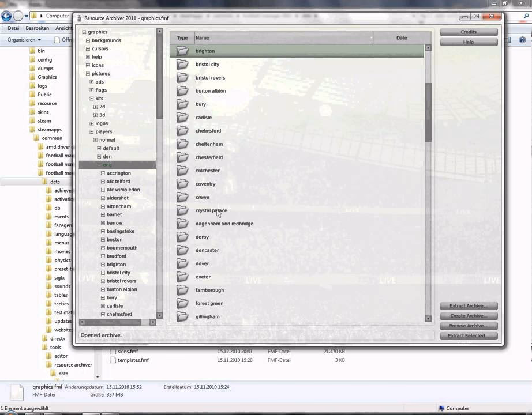Open the Bearbeiten menu in Explorer
The height and width of the screenshot is (415, 532).
(x=38, y=28)
